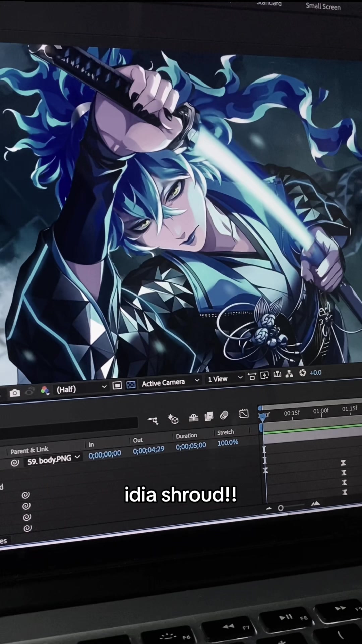The height and width of the screenshot is (644, 362).
Task: Open the Active Camera 3D view dropdown
Action: coord(170,382)
